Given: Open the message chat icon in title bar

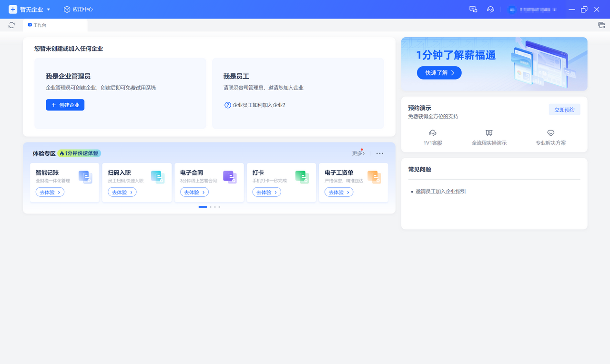Looking at the screenshot, I should 473,9.
